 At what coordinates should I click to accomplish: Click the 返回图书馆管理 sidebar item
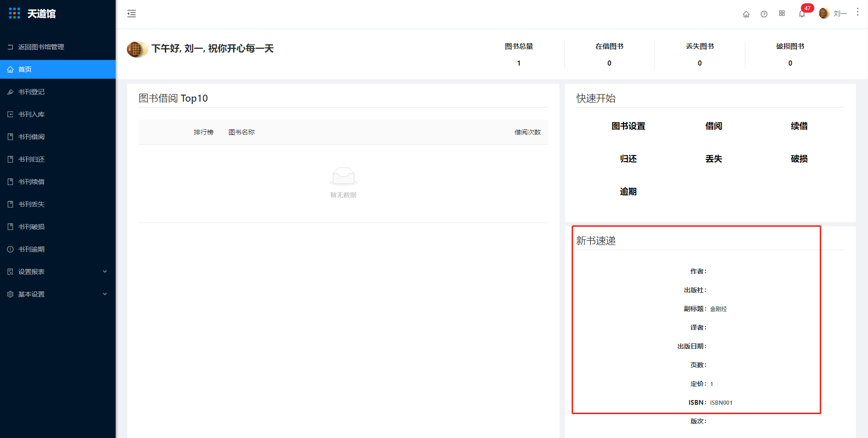tap(58, 47)
